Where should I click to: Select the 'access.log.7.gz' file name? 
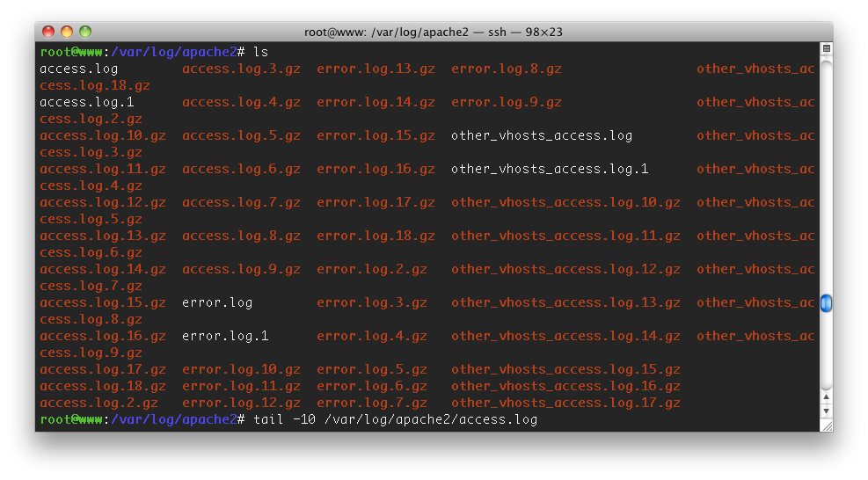click(241, 202)
